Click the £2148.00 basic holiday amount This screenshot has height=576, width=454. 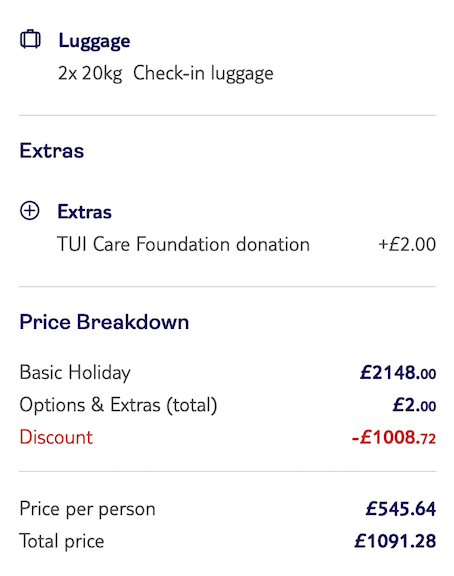(x=398, y=373)
